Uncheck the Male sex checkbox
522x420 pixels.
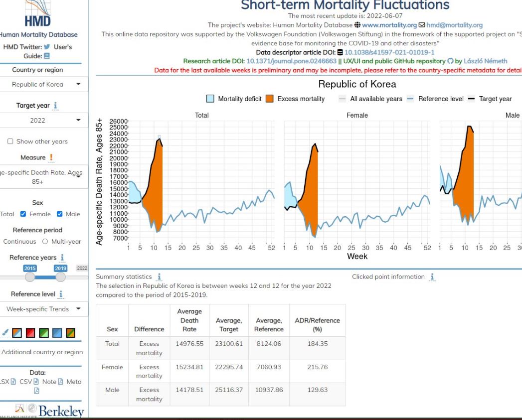pyautogui.click(x=60, y=214)
